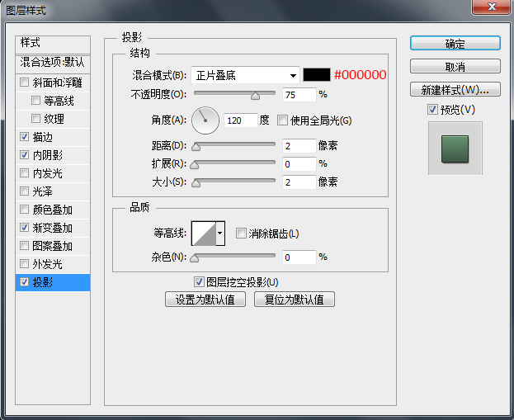Click the 距离 distance slider handle
The height and width of the screenshot is (420, 514).
[x=196, y=147]
